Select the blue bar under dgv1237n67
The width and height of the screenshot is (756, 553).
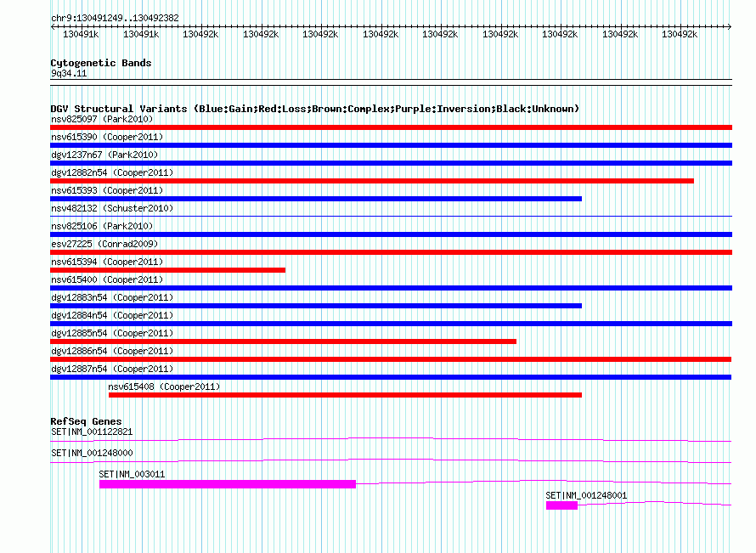point(391,163)
